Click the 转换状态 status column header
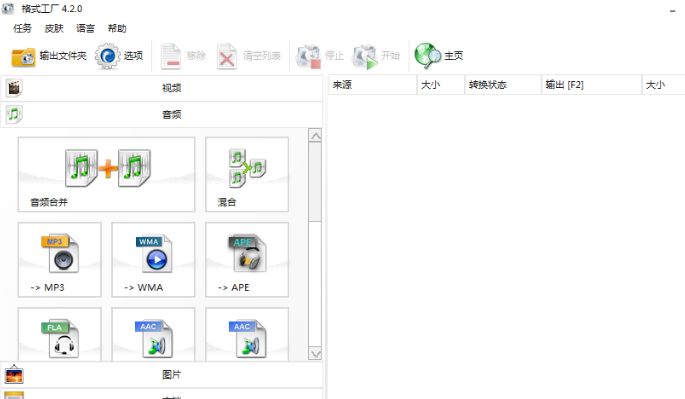This screenshot has width=685, height=399. coord(503,85)
